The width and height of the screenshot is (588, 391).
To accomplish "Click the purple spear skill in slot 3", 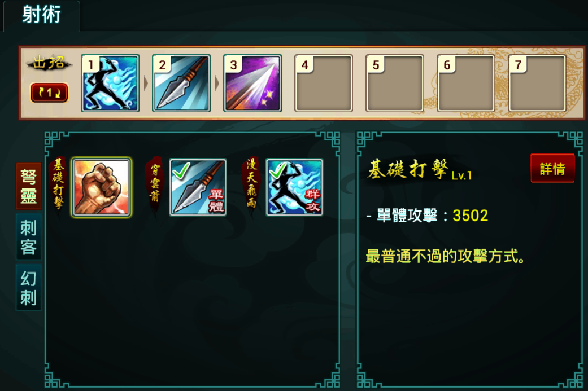I will tap(252, 83).
